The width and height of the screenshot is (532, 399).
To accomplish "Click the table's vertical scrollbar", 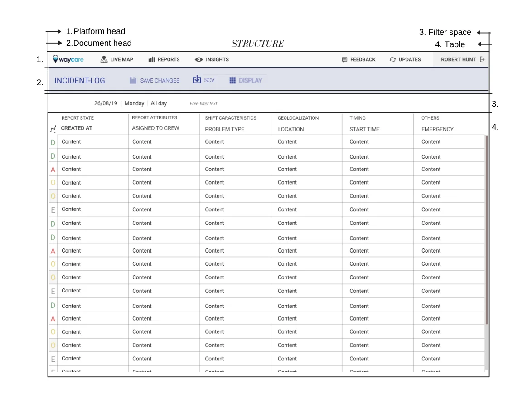I will 487,229.
